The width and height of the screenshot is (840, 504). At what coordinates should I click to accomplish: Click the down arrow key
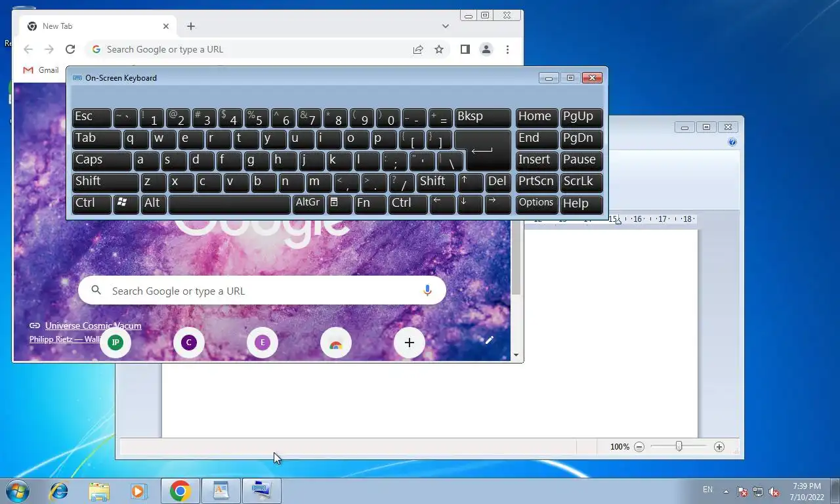[x=470, y=204]
